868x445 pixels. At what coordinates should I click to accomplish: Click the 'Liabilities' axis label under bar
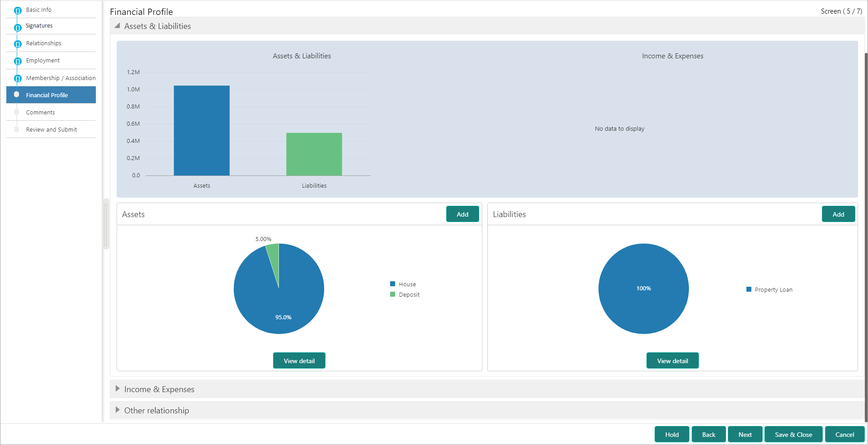(x=314, y=186)
